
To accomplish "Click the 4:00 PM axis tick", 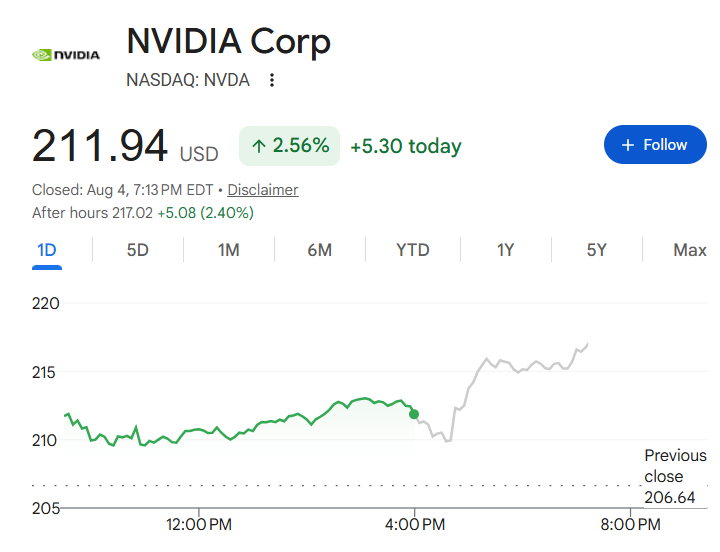I will 415,524.
